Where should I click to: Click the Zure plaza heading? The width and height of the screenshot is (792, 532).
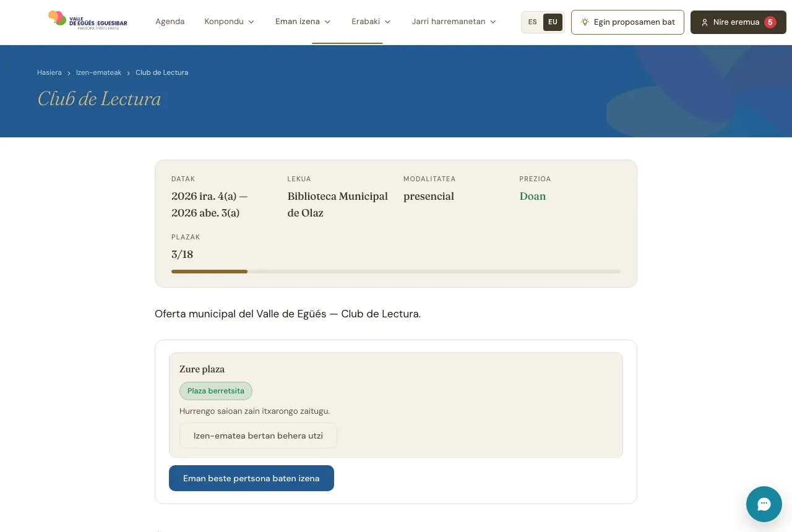(202, 369)
